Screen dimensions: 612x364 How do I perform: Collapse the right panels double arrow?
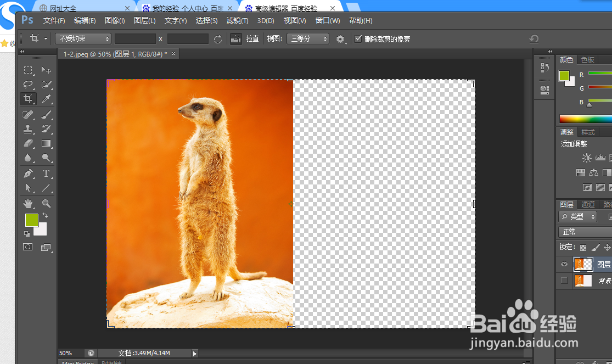[551, 51]
